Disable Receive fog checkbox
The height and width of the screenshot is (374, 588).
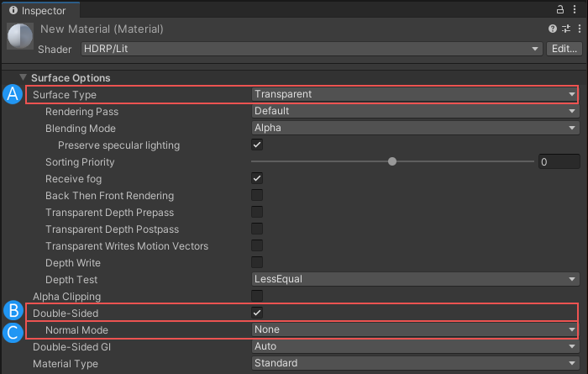(258, 178)
